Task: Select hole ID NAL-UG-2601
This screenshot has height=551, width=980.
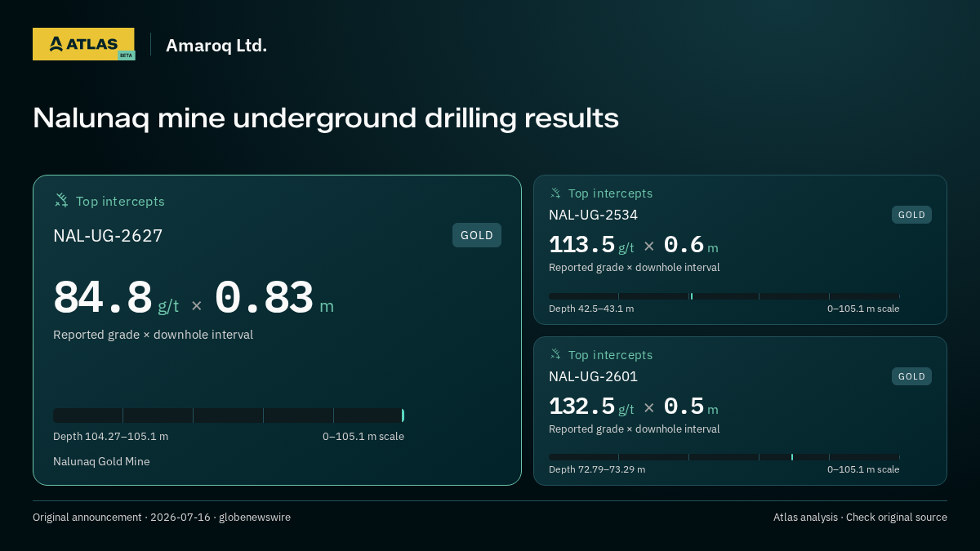Action: click(593, 376)
